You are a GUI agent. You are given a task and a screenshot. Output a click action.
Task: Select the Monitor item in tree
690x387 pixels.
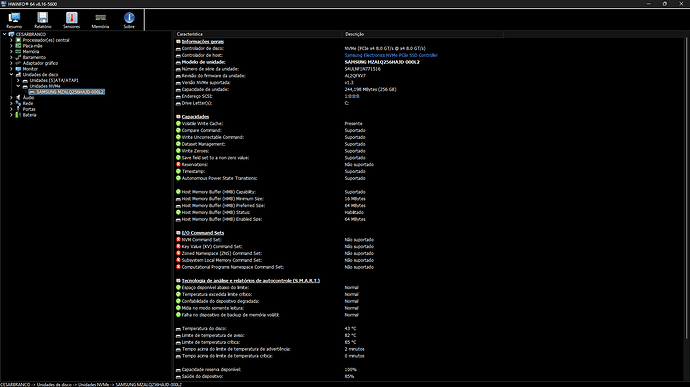[x=30, y=69]
